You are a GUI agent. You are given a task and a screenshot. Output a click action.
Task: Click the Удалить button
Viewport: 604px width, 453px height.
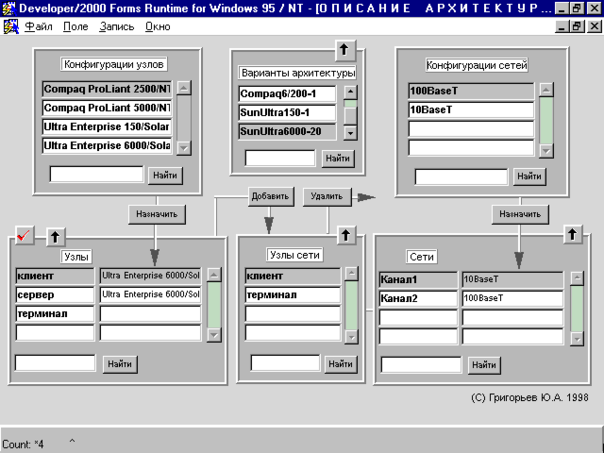click(327, 196)
